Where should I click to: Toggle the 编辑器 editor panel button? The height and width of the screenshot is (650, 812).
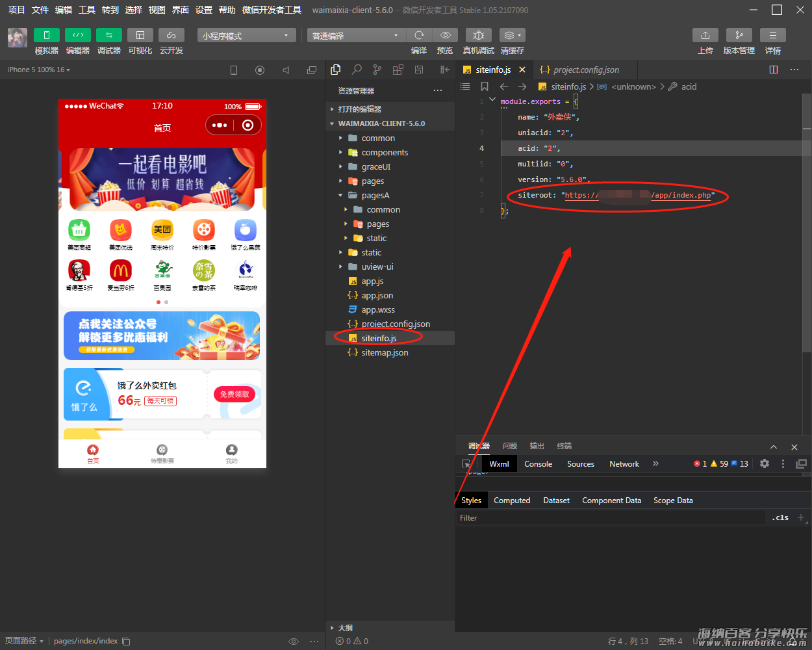pyautogui.click(x=78, y=35)
